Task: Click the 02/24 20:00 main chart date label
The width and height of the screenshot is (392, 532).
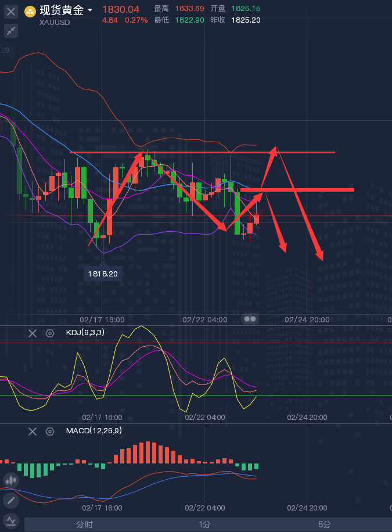Action: point(307,319)
